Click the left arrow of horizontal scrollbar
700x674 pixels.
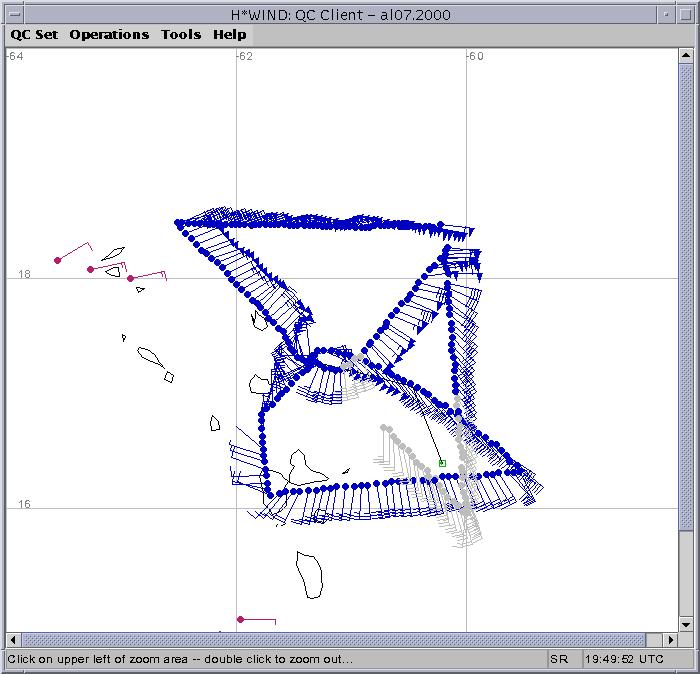pos(14,640)
